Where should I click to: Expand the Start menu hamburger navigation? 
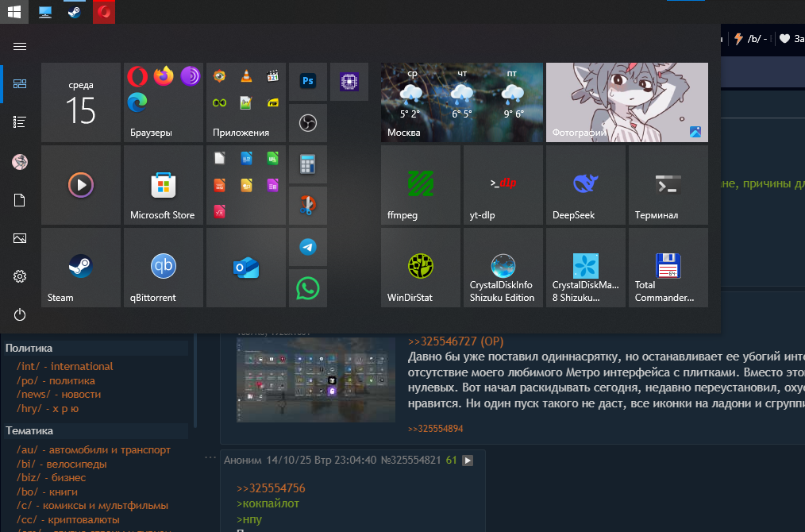click(x=20, y=47)
